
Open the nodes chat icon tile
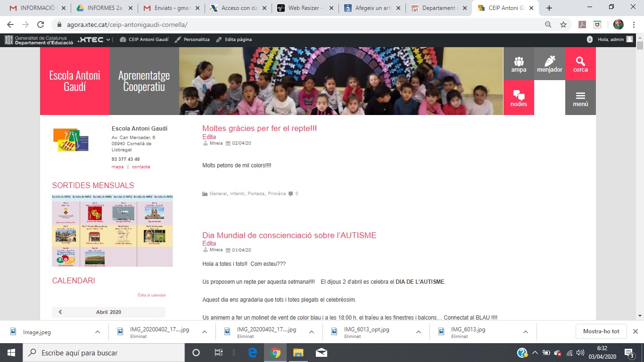click(519, 98)
